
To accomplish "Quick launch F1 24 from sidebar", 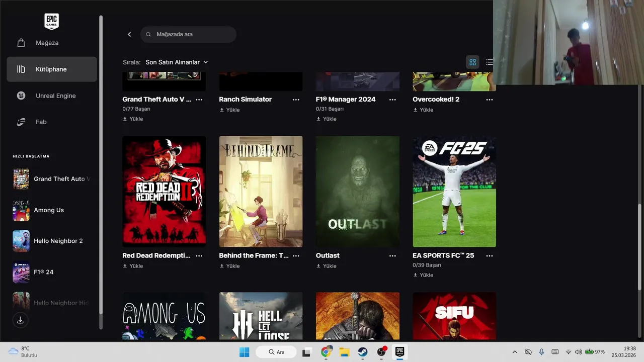I will pos(52,272).
